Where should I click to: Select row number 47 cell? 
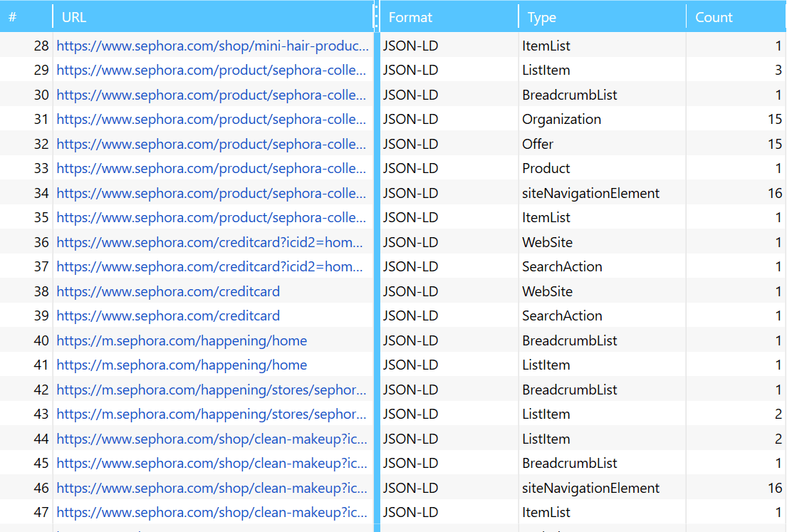coord(26,513)
